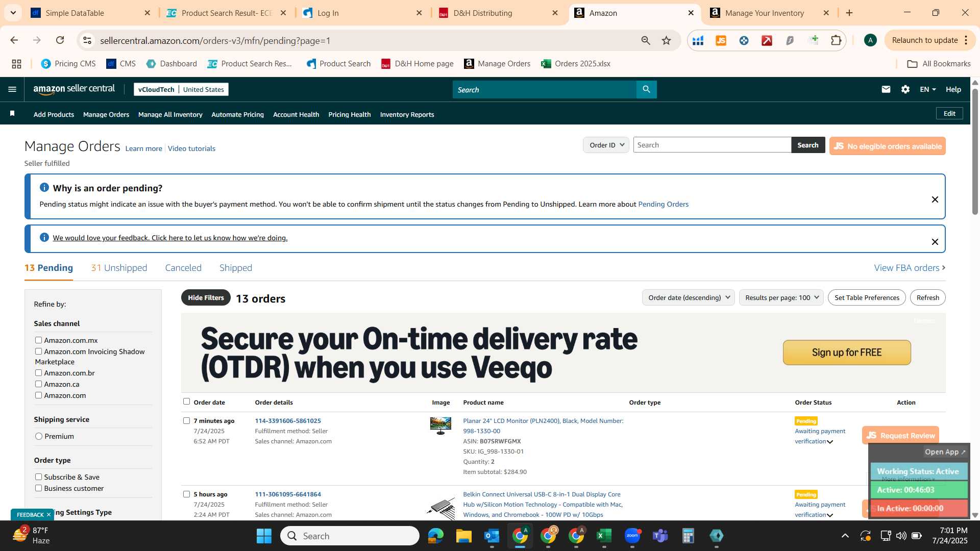This screenshot has height=551, width=980.
Task: Check Amazon.com Invoicing Shadow Marketplace filter
Action: click(x=38, y=351)
